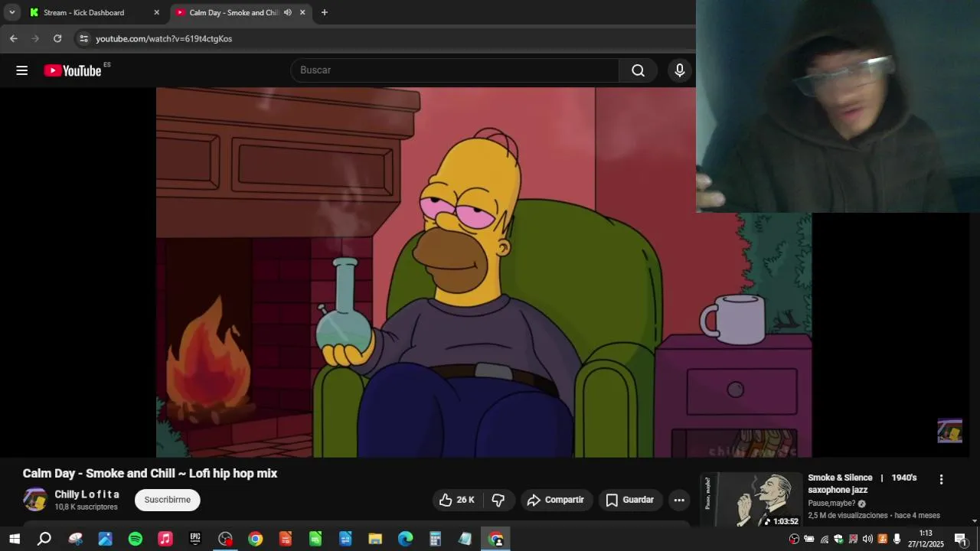The image size is (980, 551).
Task: Open the first Google Chrome taskbar icon
Action: point(255,539)
